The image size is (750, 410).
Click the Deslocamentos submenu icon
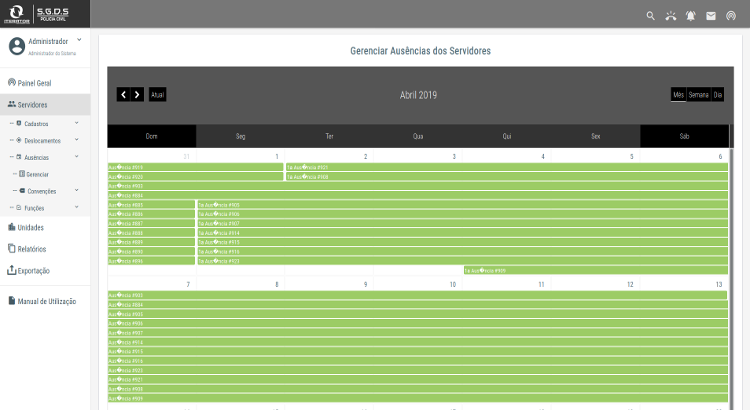pyautogui.click(x=19, y=140)
